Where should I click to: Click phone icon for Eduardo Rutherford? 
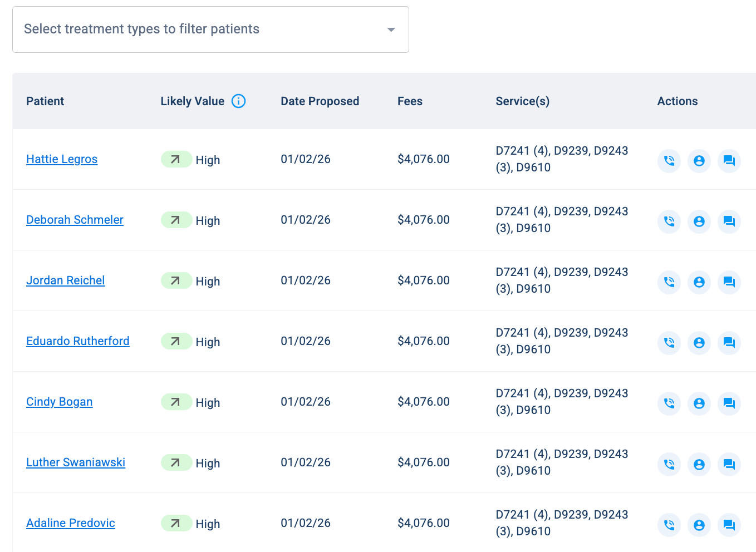tap(669, 343)
